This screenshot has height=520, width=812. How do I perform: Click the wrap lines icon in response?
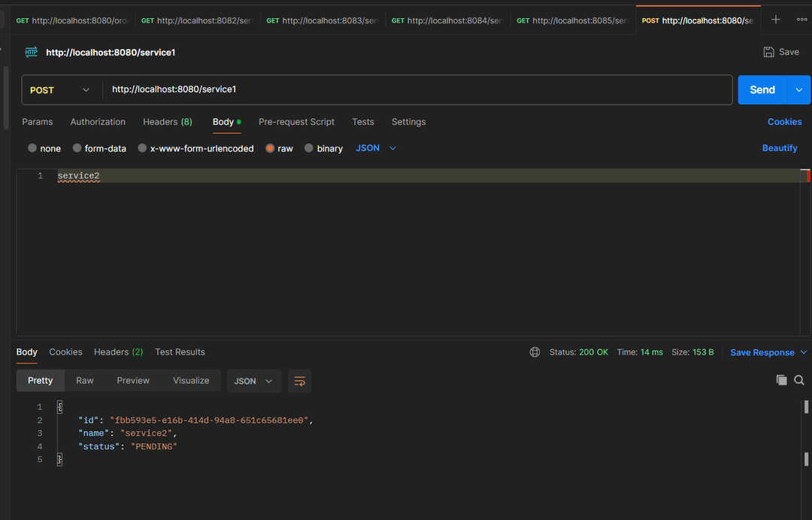[299, 381]
